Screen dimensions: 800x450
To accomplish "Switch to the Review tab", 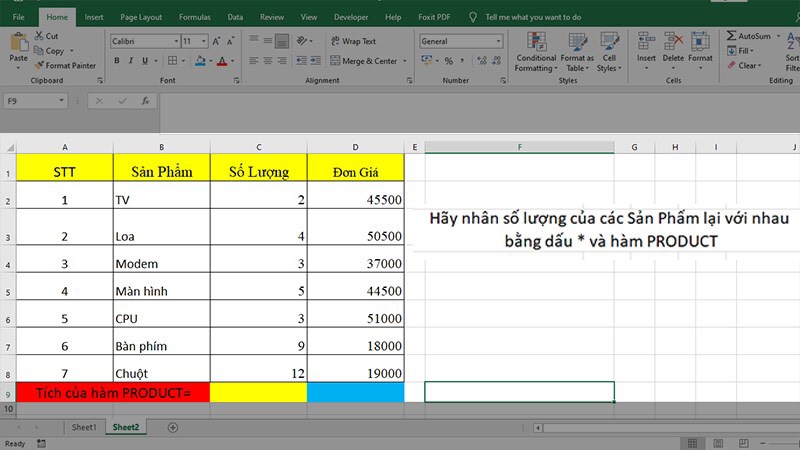I will coord(272,17).
